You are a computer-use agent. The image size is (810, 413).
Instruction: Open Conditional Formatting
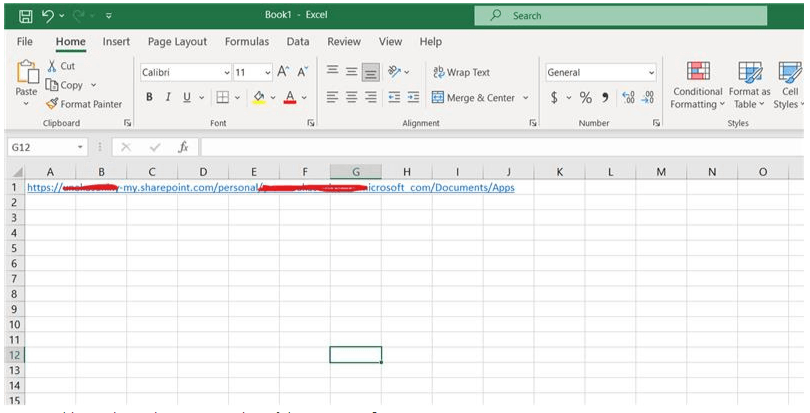[697, 85]
